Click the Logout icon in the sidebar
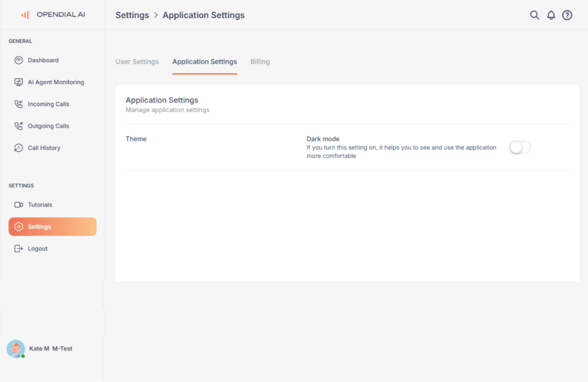Image resolution: width=588 pixels, height=382 pixels. point(18,248)
